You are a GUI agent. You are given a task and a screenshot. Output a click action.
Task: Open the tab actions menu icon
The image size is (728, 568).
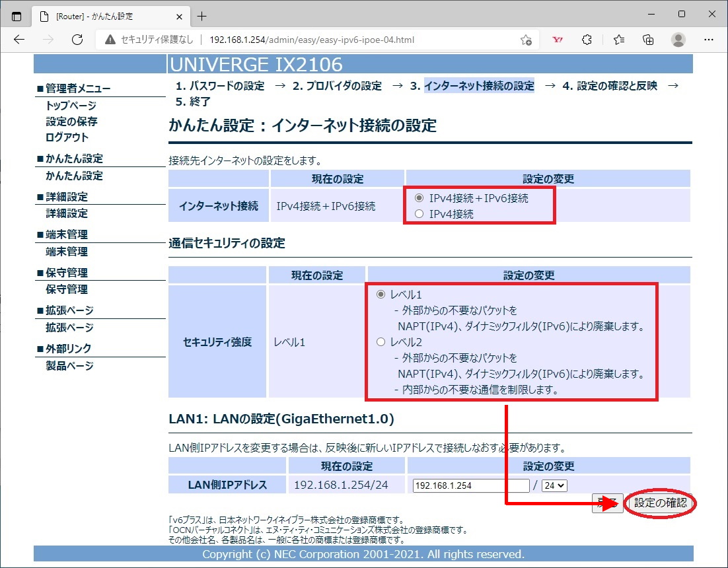(17, 17)
